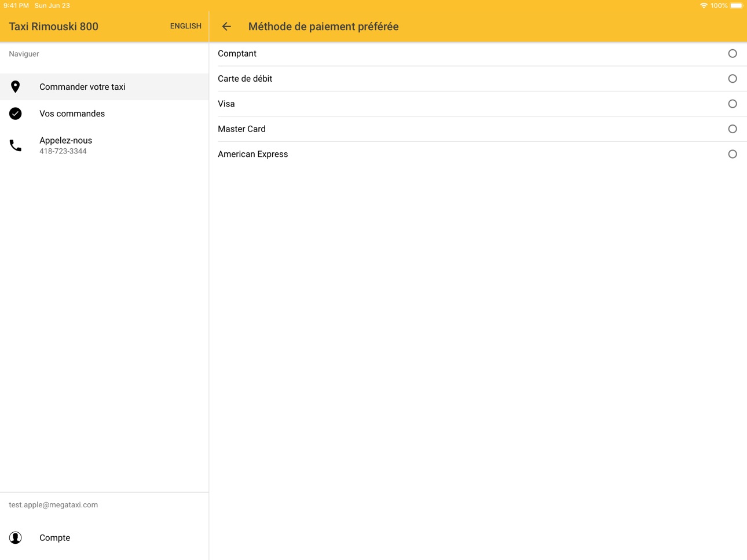Tap the battery status icon
This screenshot has height=560, width=747.
(737, 6)
